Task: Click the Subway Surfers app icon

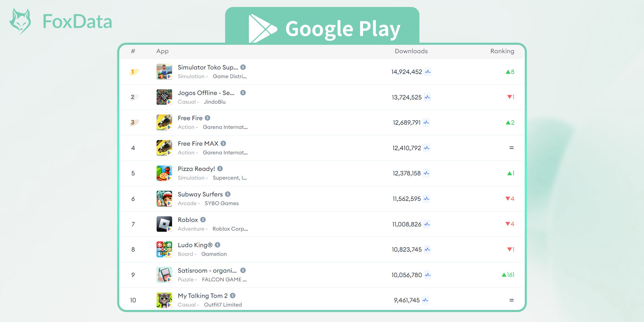Action: coord(164,198)
